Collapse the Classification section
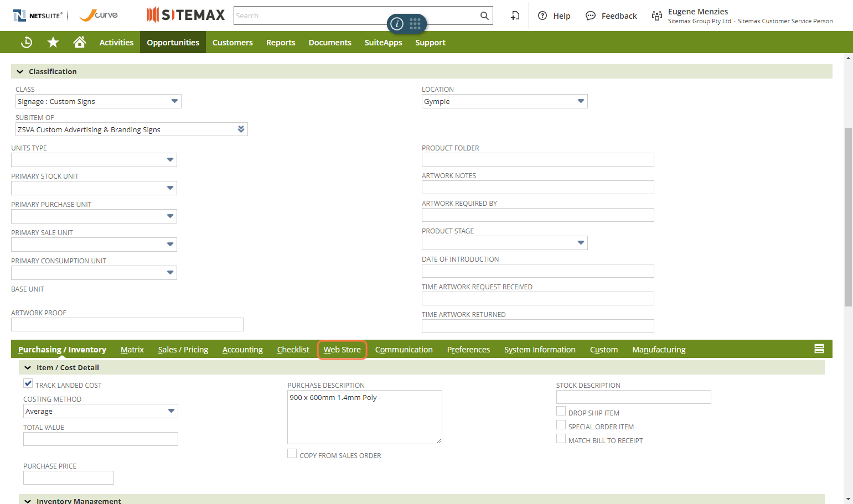The height and width of the screenshot is (504, 853). [x=20, y=71]
